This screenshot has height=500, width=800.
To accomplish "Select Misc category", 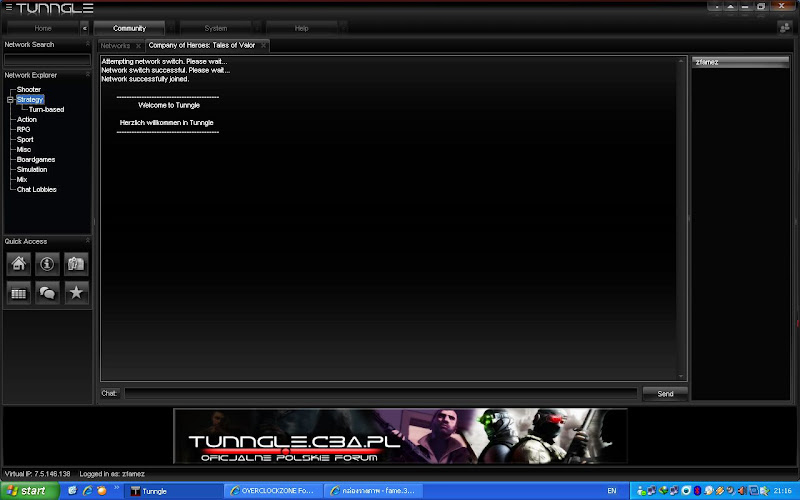I will point(23,149).
